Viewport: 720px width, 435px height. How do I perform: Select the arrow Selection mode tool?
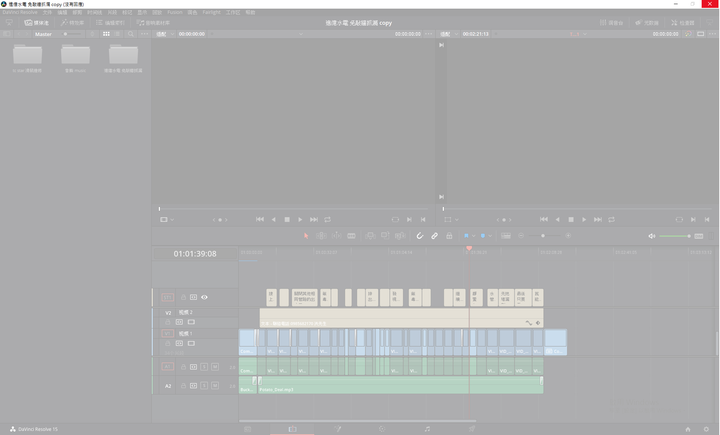[306, 236]
